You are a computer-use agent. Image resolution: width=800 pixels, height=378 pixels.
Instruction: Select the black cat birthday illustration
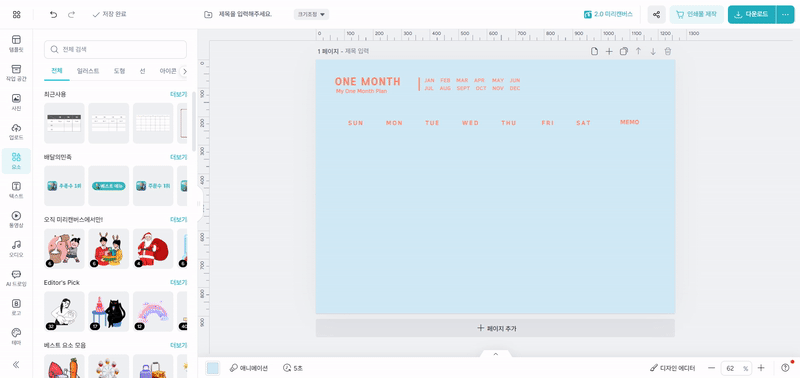pyautogui.click(x=109, y=311)
